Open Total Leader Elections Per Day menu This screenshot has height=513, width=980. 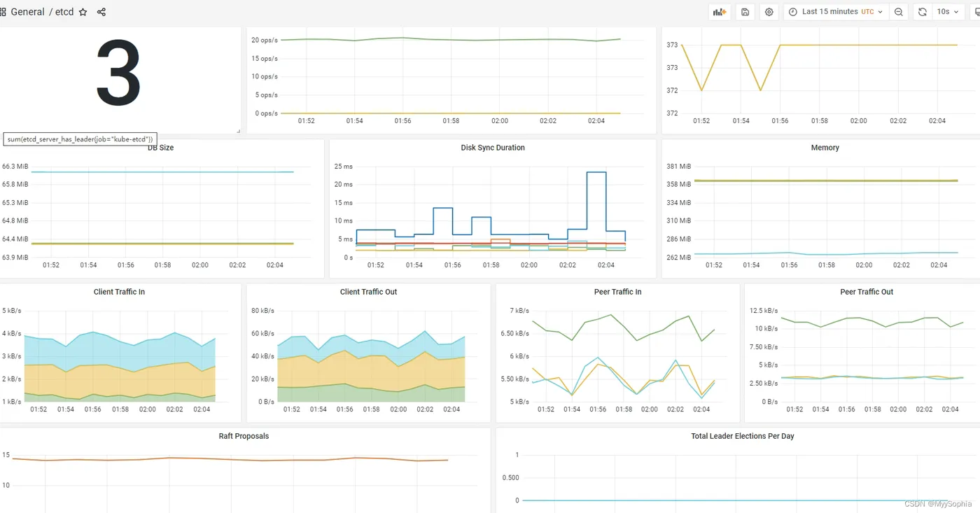click(743, 436)
